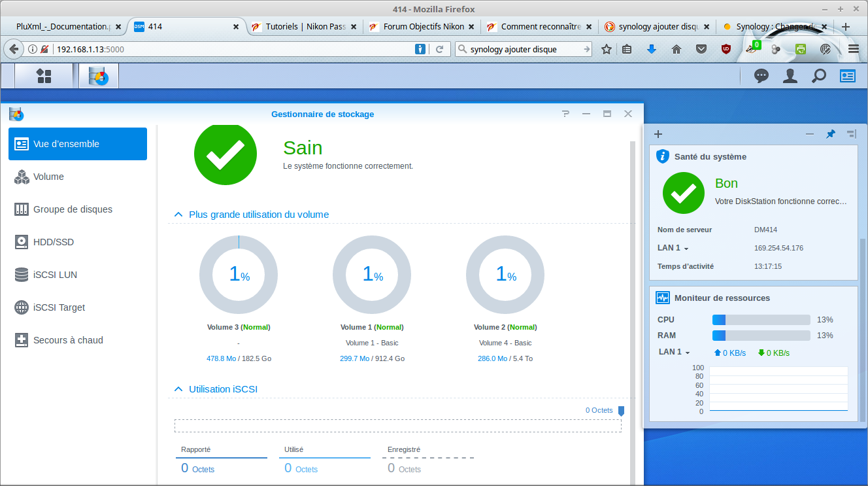Open the user account options icon
The height and width of the screenshot is (486, 868).
(790, 76)
